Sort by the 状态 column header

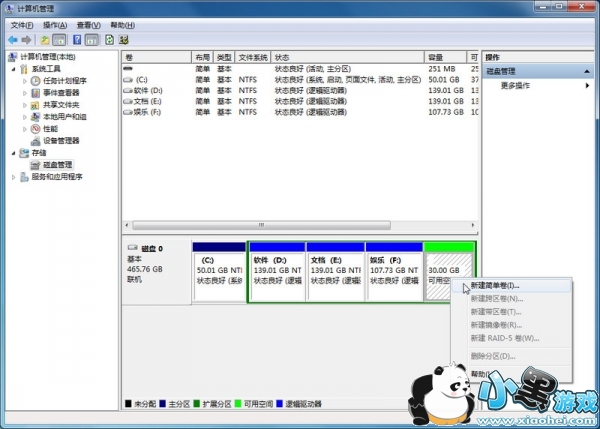[x=347, y=57]
